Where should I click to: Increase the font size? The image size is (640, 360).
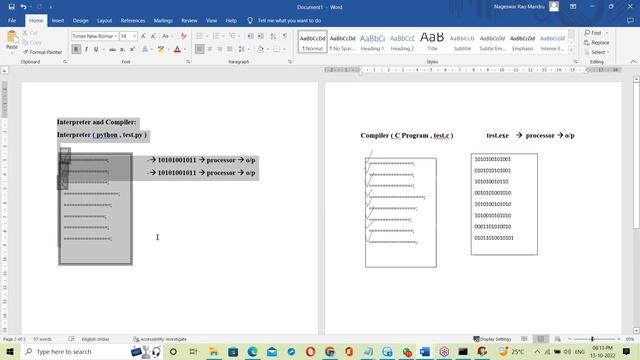click(x=143, y=36)
